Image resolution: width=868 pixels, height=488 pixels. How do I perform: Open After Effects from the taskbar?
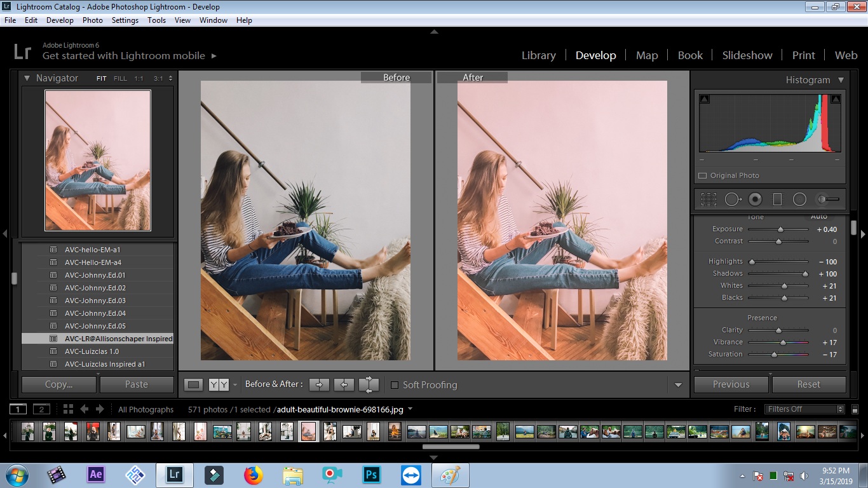[x=96, y=475]
